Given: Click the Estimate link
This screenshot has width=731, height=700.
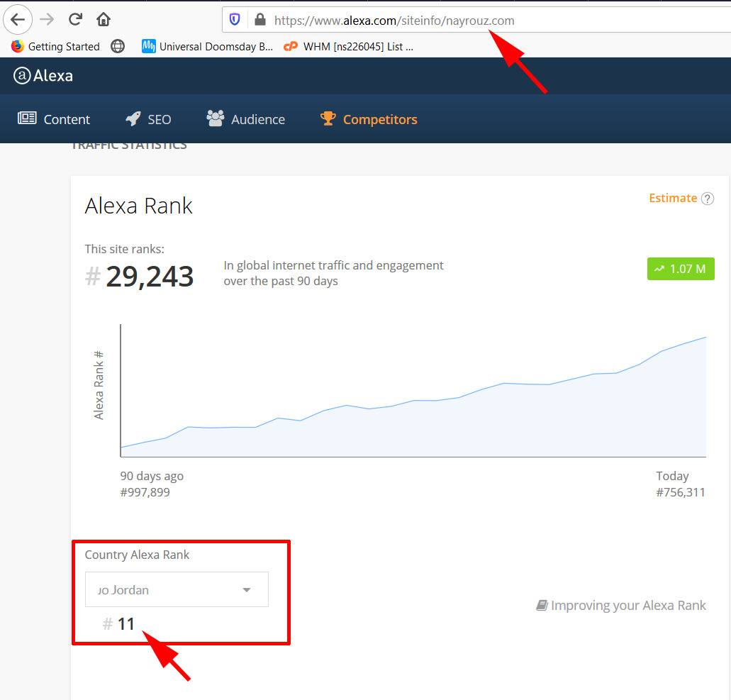Looking at the screenshot, I should click(x=672, y=198).
